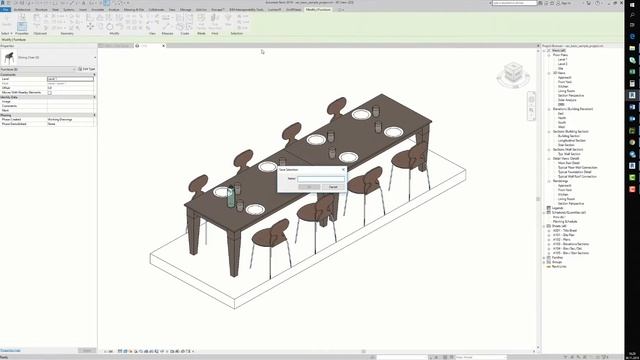This screenshot has height=360, width=640.
Task: Click OK in Save Selection dialog
Action: click(309, 187)
